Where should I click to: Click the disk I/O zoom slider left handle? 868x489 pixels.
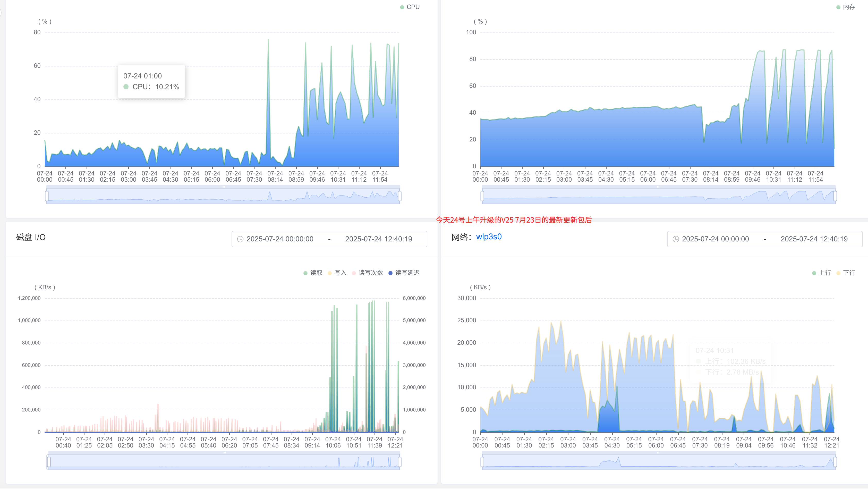[x=49, y=462]
